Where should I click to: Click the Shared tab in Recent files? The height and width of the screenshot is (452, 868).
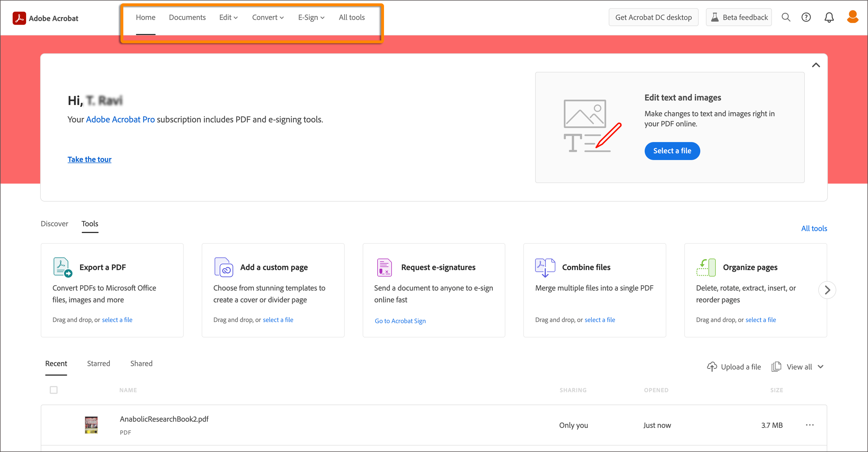(142, 363)
